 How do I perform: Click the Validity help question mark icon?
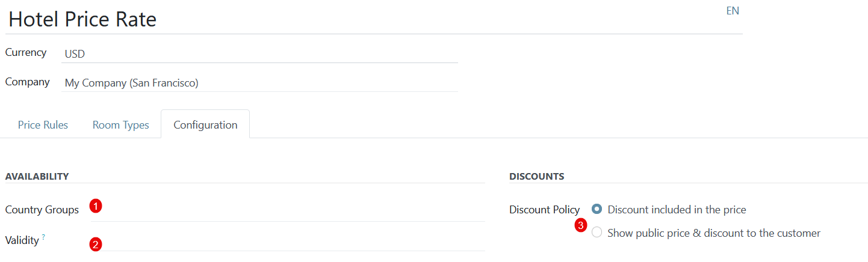[44, 238]
